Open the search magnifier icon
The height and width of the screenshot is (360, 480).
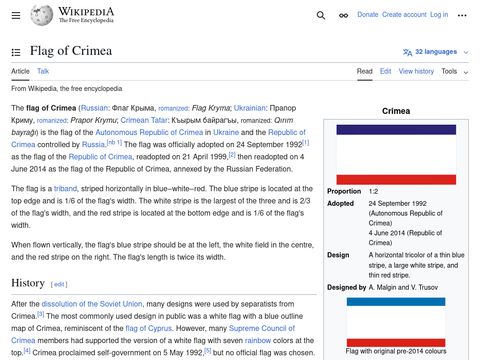pyautogui.click(x=321, y=15)
